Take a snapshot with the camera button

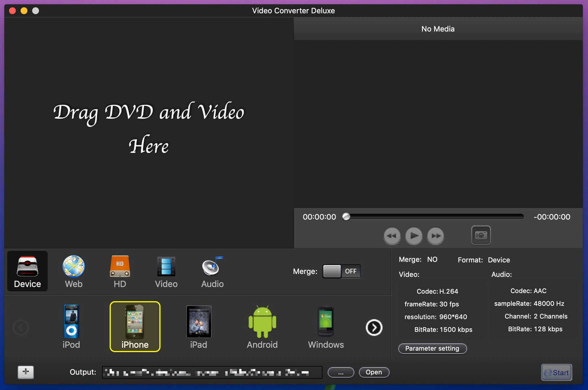(x=481, y=235)
